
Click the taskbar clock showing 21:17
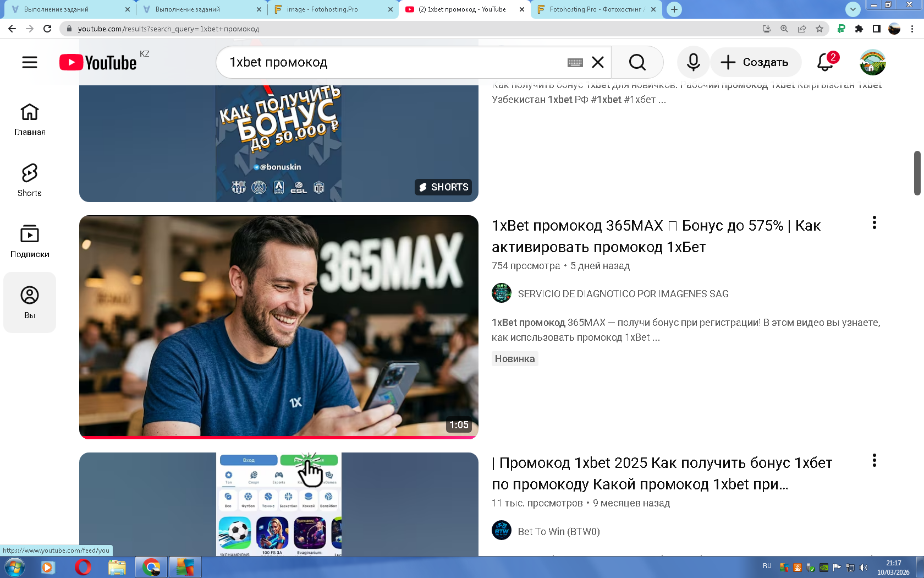coord(894,568)
